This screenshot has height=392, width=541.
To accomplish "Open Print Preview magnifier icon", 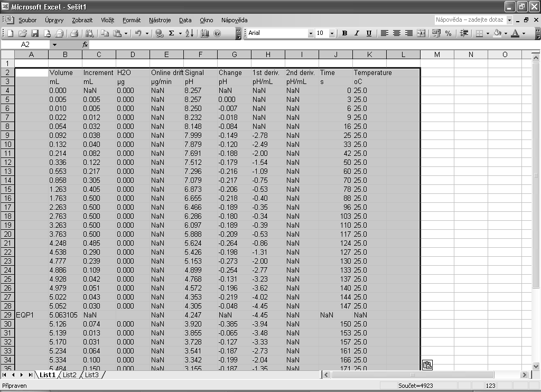I will pyautogui.click(x=89, y=33).
